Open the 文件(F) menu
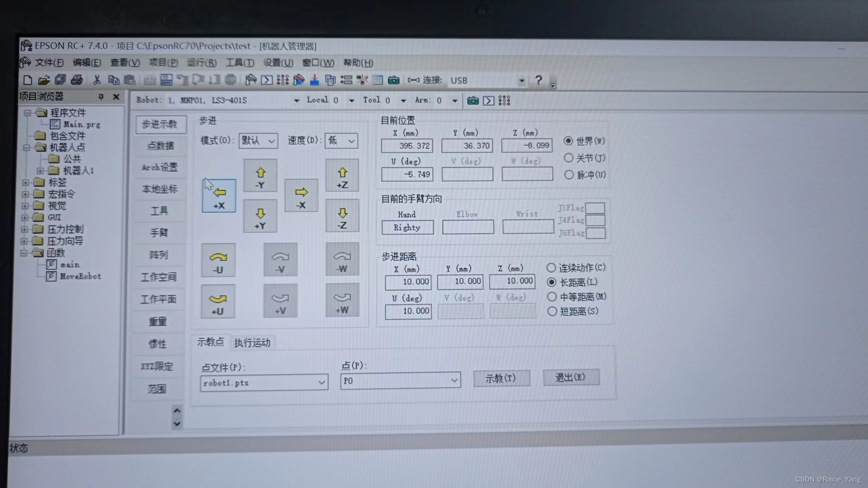Screen dimensions: 868x488 tap(49, 63)
